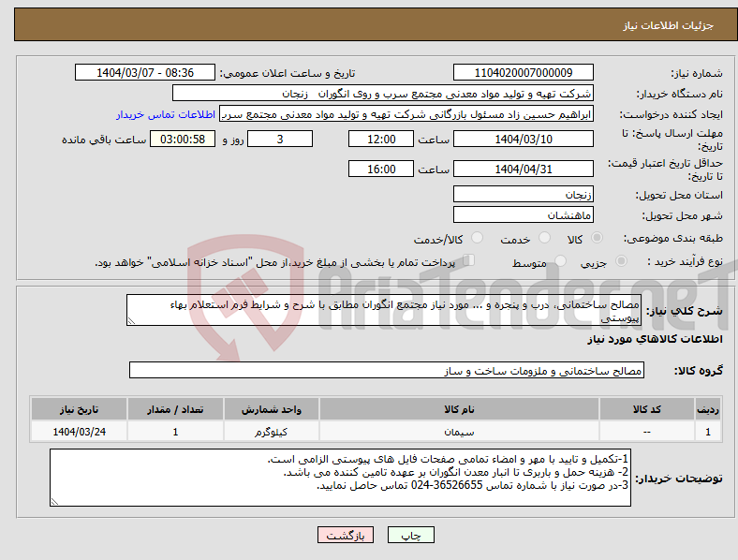The image size is (738, 560).
Task: Click price validity time 16:00
Action: [381, 169]
